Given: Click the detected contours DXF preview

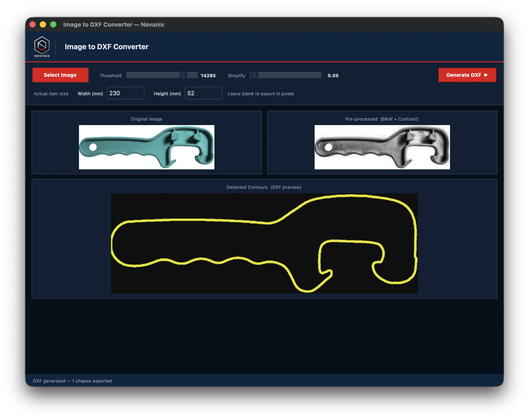Looking at the screenshot, I should click(264, 243).
